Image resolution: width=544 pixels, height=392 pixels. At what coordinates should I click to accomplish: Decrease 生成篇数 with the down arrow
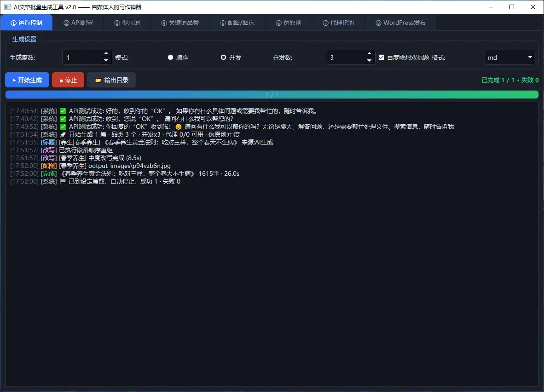(106, 61)
